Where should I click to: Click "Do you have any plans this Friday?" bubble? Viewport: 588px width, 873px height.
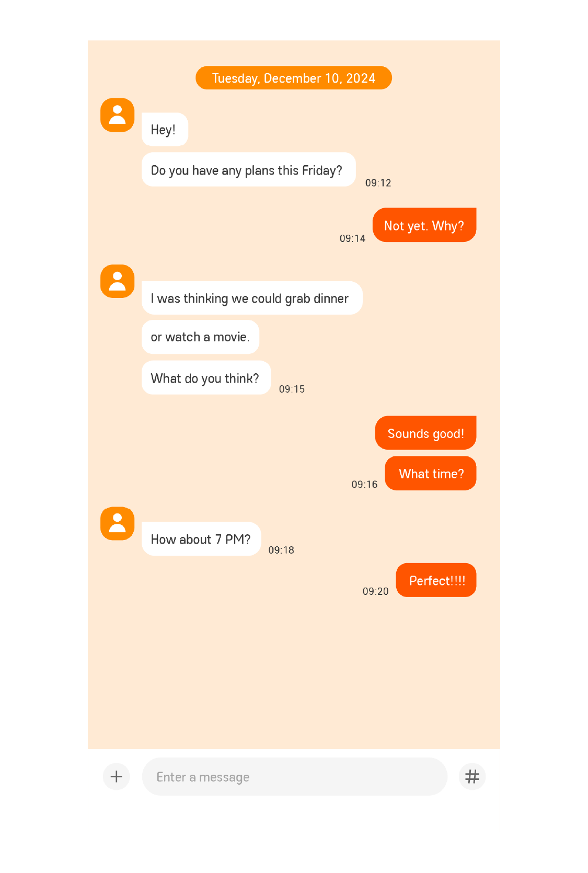[x=249, y=169]
